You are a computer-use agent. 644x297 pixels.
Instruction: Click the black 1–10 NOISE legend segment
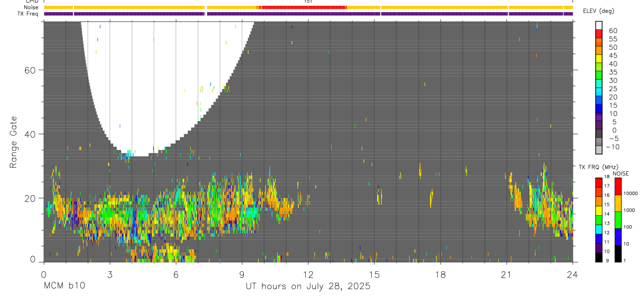618,254
